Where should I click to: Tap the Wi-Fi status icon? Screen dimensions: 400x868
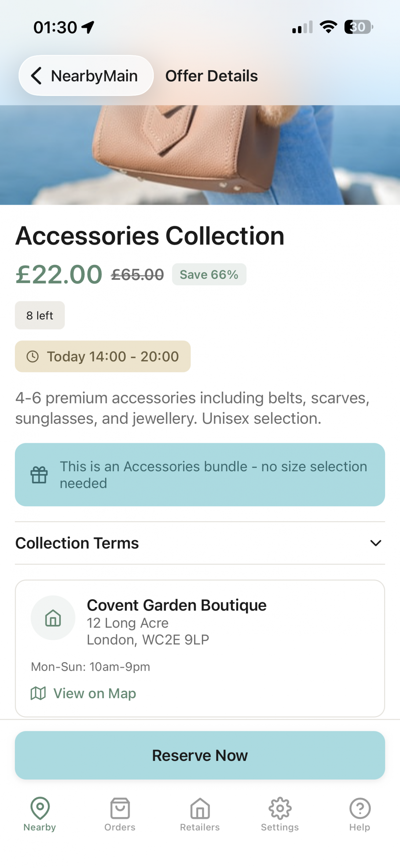tap(328, 27)
